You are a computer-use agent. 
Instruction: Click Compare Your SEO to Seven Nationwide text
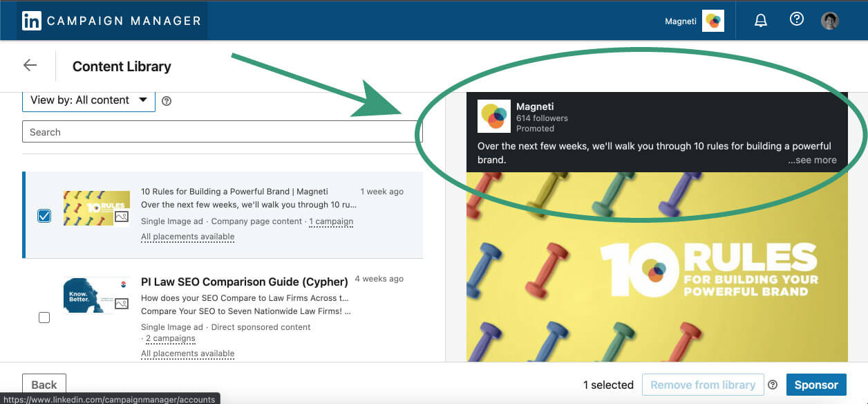pyautogui.click(x=246, y=311)
